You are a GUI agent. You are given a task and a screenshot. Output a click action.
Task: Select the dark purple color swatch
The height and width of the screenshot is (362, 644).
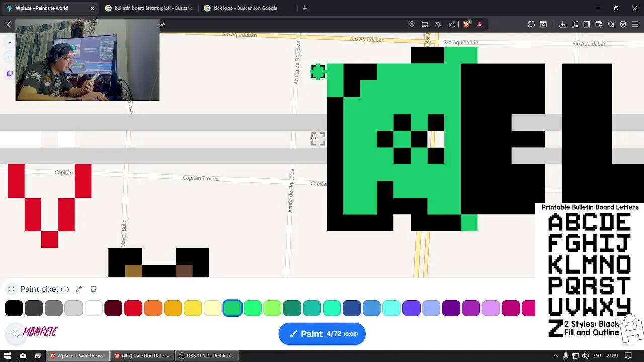(451, 308)
